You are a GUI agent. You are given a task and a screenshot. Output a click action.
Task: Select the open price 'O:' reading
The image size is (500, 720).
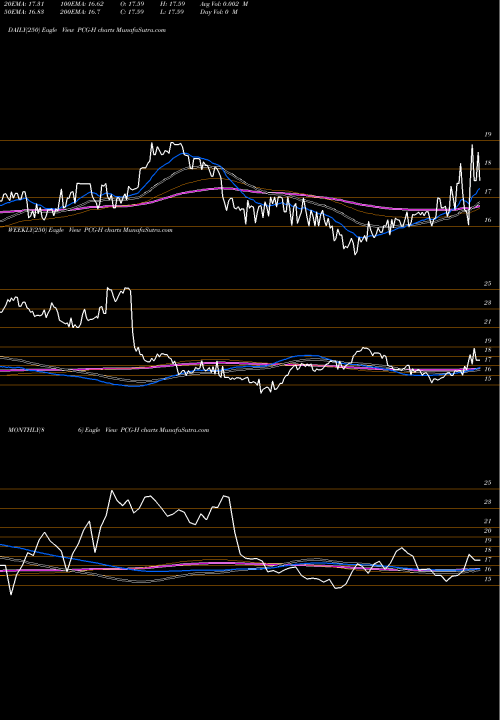click(x=132, y=4)
